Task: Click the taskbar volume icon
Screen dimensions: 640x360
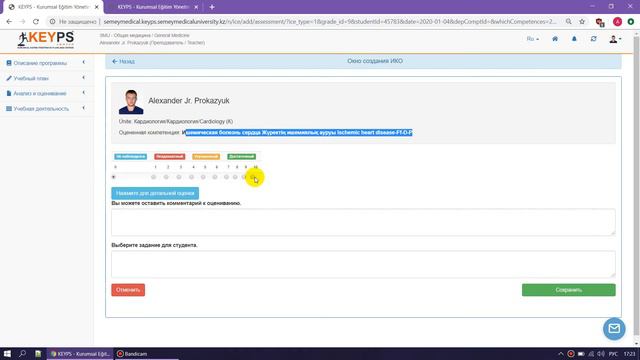Action: [600, 353]
